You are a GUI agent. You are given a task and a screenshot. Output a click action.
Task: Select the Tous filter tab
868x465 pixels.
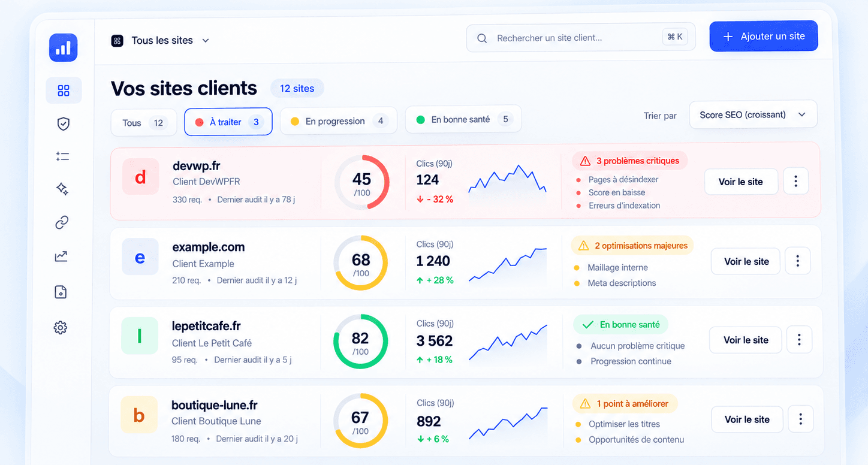(144, 123)
